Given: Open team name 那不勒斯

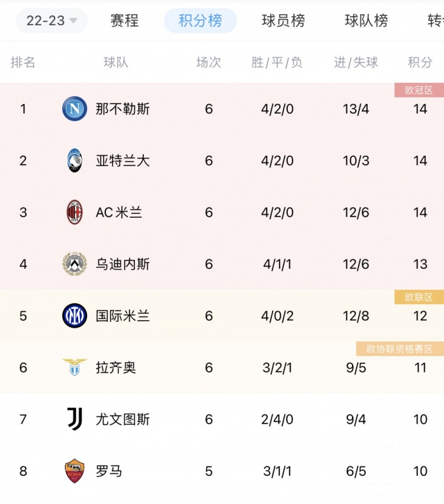Looking at the screenshot, I should tap(123, 109).
